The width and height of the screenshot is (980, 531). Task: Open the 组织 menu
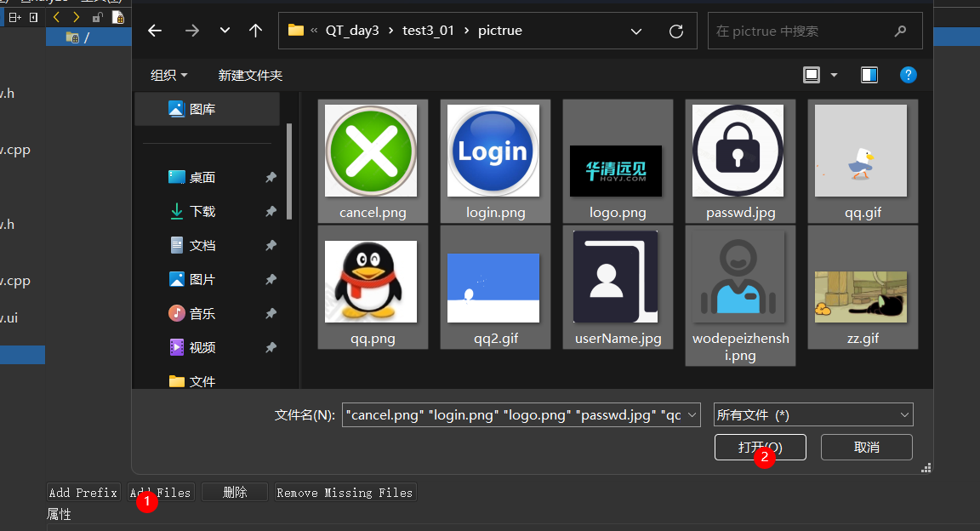click(x=168, y=75)
